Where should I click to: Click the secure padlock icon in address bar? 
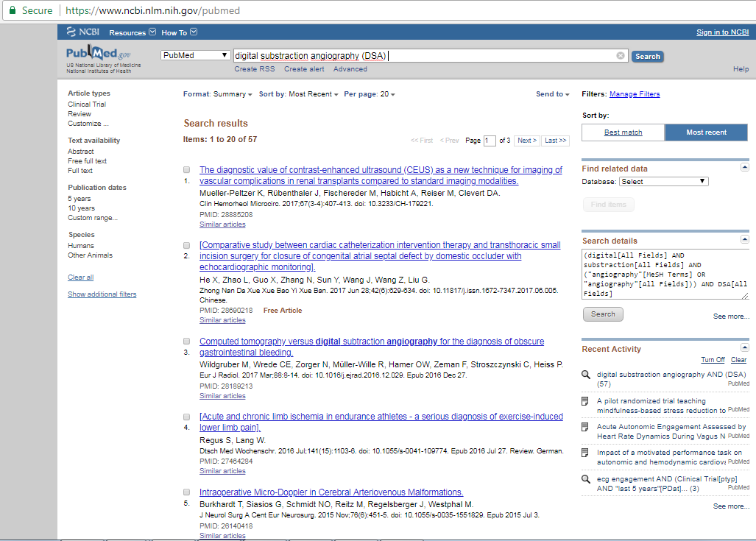tap(12, 11)
